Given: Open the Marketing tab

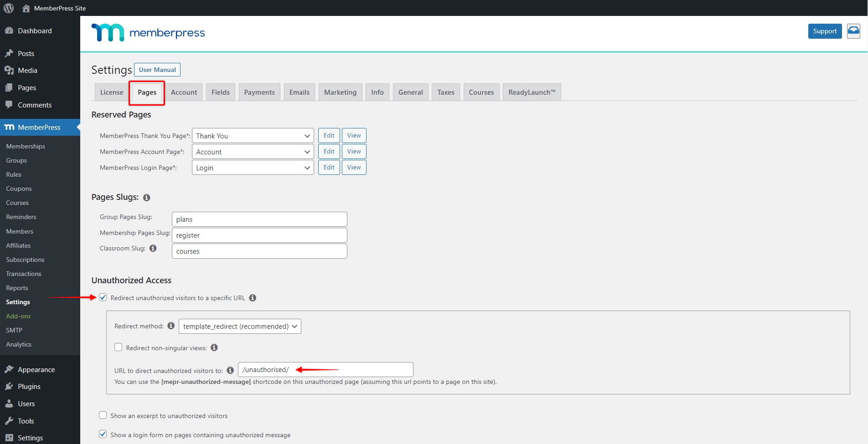Looking at the screenshot, I should [x=341, y=92].
